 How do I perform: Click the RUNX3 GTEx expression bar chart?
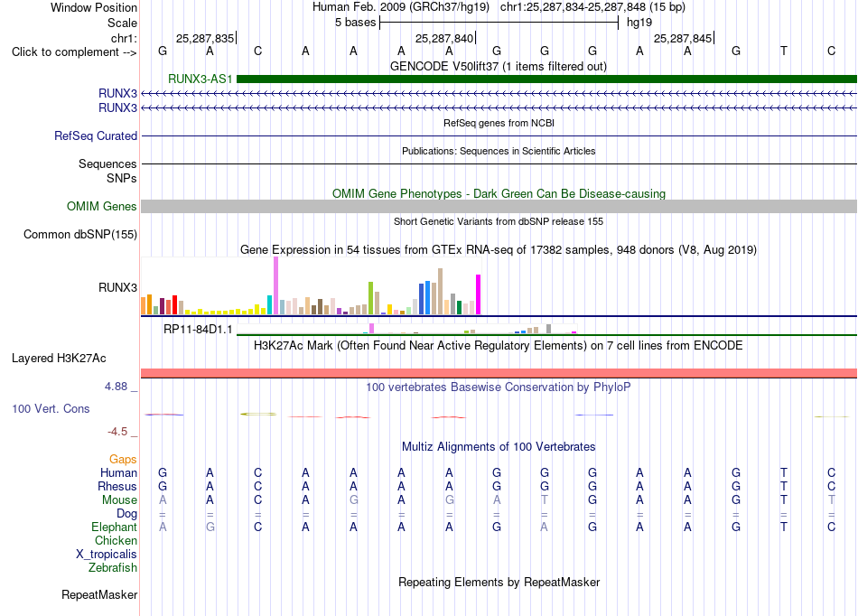[311, 286]
